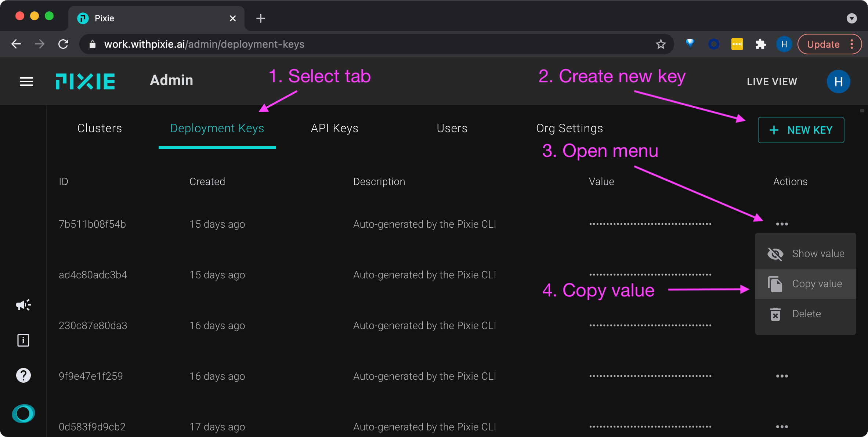The width and height of the screenshot is (868, 437).
Task: Click the Description column header
Action: click(x=379, y=181)
